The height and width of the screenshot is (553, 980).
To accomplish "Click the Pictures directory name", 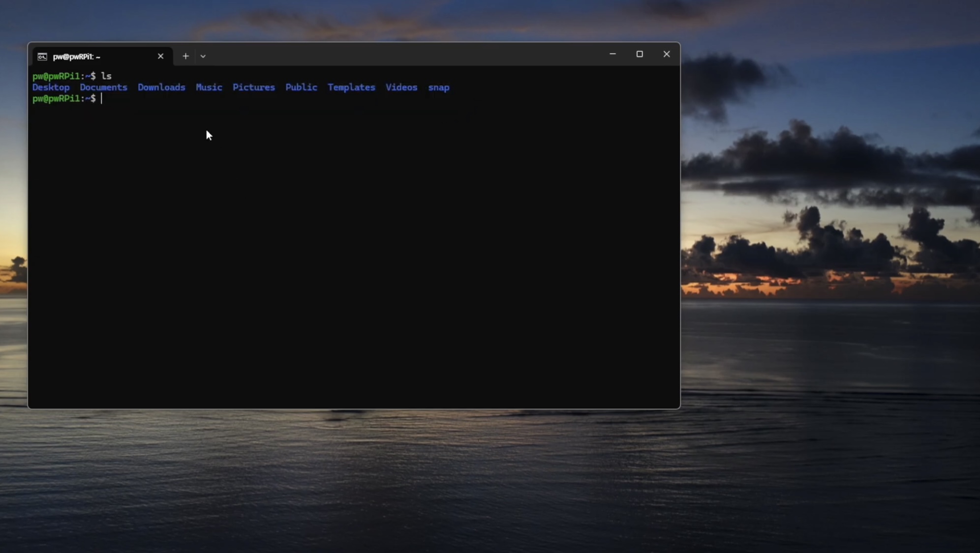I will (x=253, y=87).
